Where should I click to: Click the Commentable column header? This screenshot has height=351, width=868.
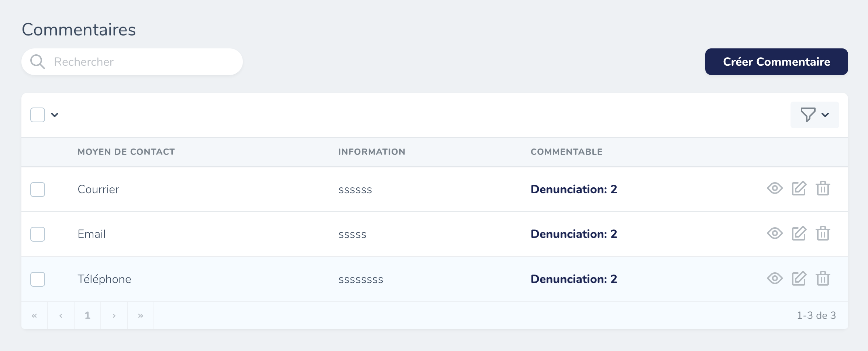(566, 151)
